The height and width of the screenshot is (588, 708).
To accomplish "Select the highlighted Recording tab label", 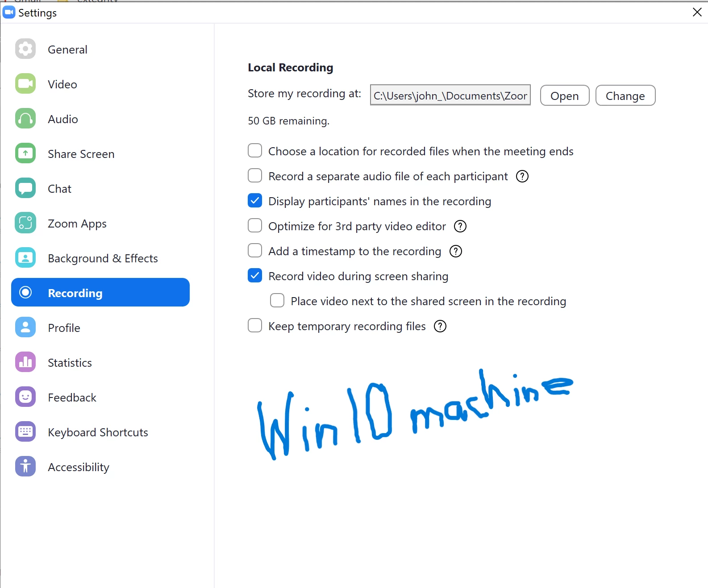I will pyautogui.click(x=75, y=293).
